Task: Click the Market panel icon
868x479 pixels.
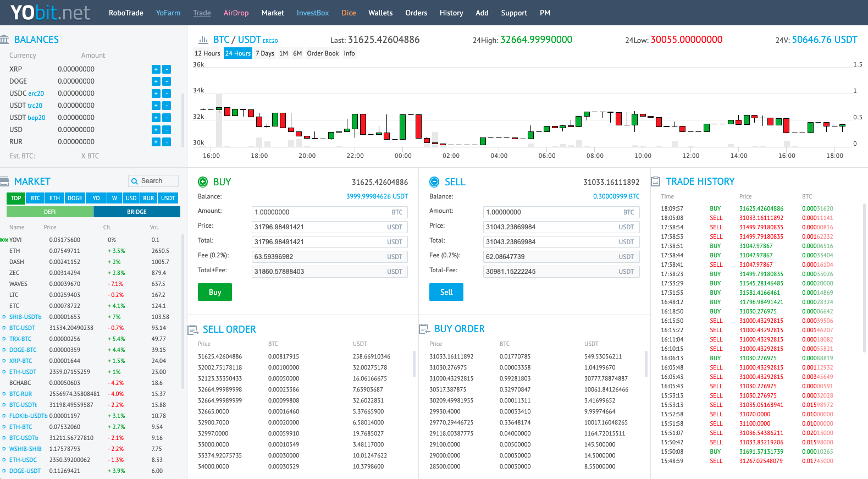Action: [x=4, y=181]
